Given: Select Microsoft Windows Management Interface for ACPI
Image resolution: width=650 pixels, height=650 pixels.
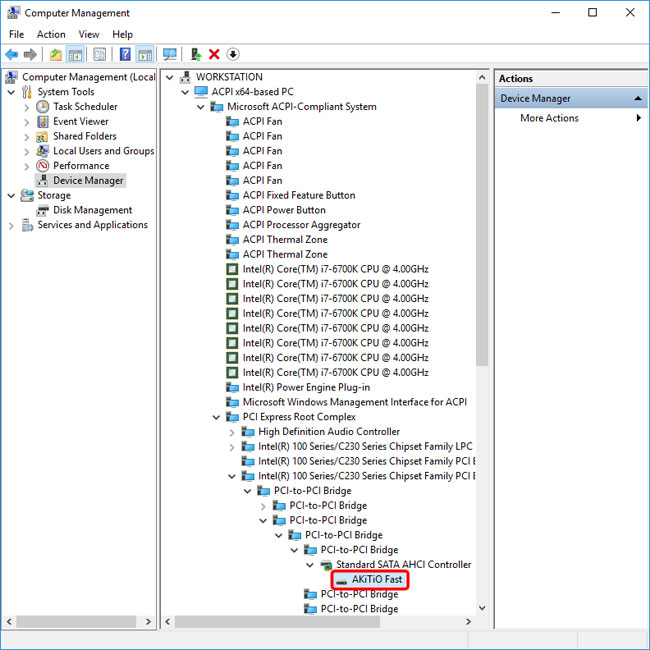Looking at the screenshot, I should (354, 402).
